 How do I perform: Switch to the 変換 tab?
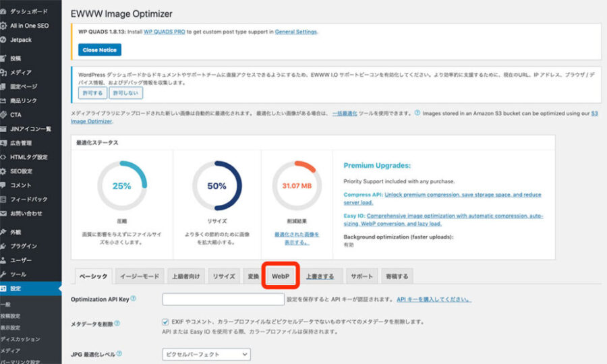(253, 276)
